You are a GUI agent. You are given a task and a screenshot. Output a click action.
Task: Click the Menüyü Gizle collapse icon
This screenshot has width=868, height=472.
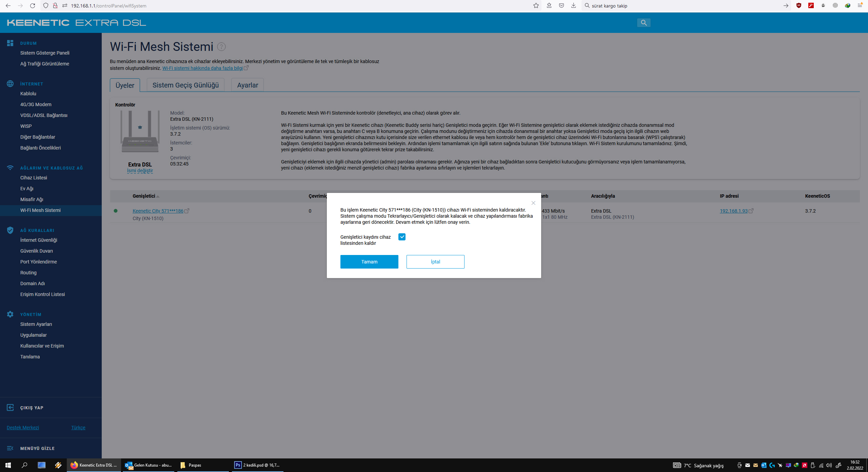point(10,448)
